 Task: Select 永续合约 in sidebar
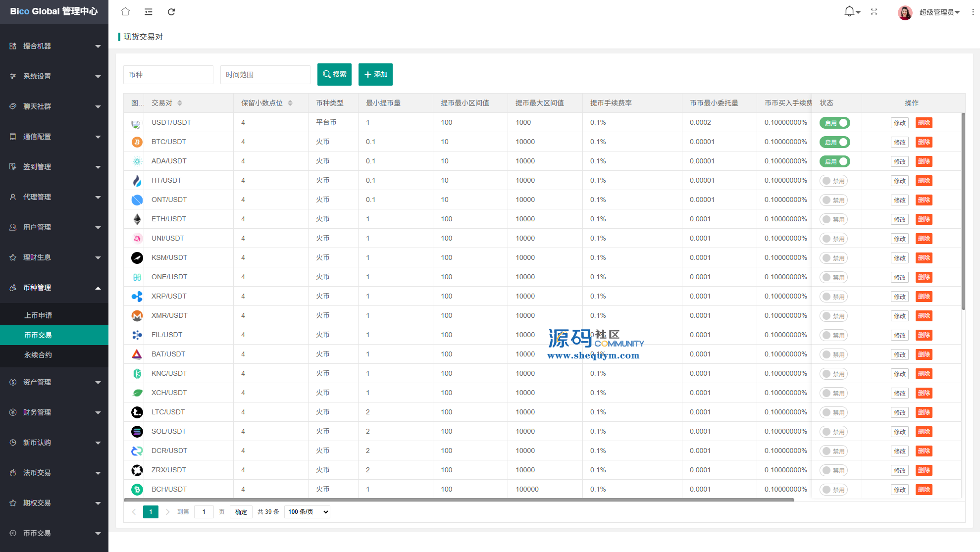pos(38,355)
